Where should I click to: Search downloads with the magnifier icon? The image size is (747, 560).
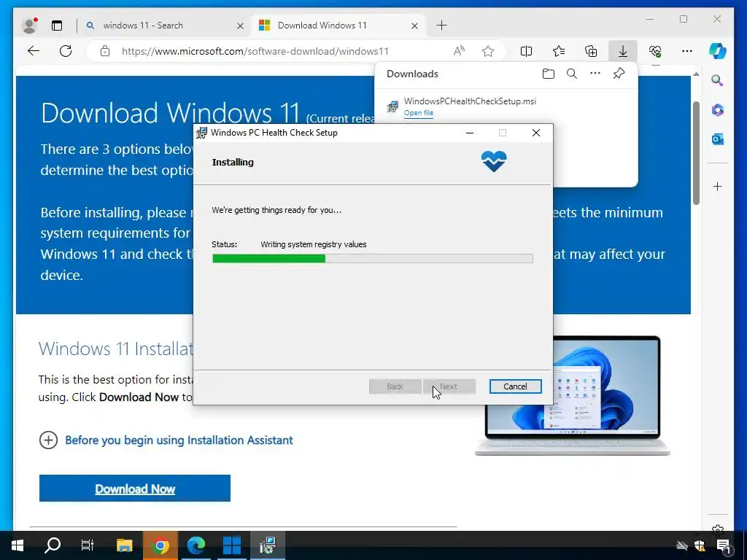[x=572, y=74]
